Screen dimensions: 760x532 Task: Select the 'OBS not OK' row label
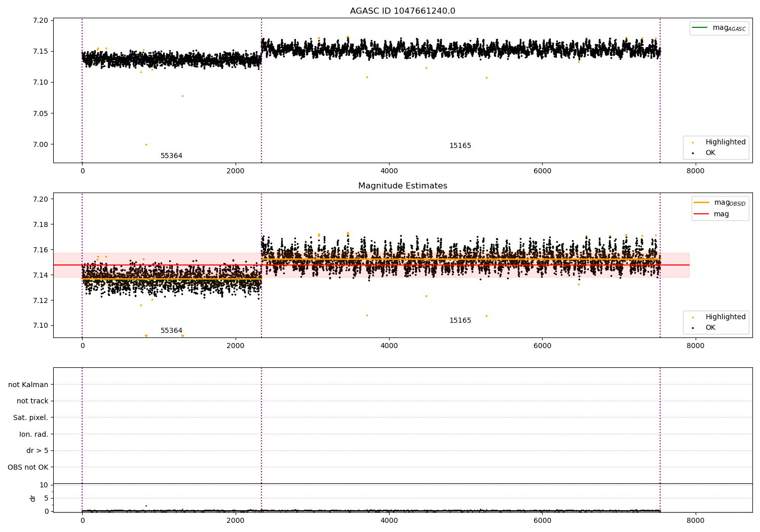click(28, 467)
